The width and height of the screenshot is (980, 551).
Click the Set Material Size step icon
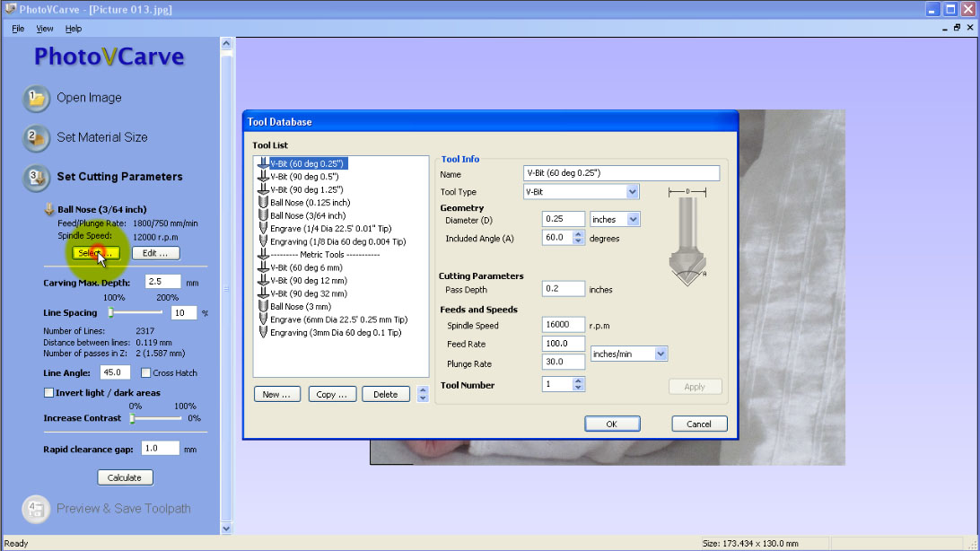[36, 138]
